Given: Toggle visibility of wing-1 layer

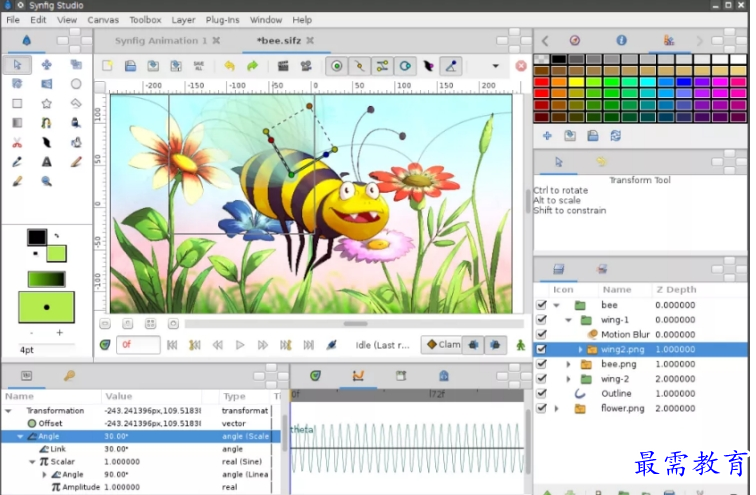Looking at the screenshot, I should [541, 320].
